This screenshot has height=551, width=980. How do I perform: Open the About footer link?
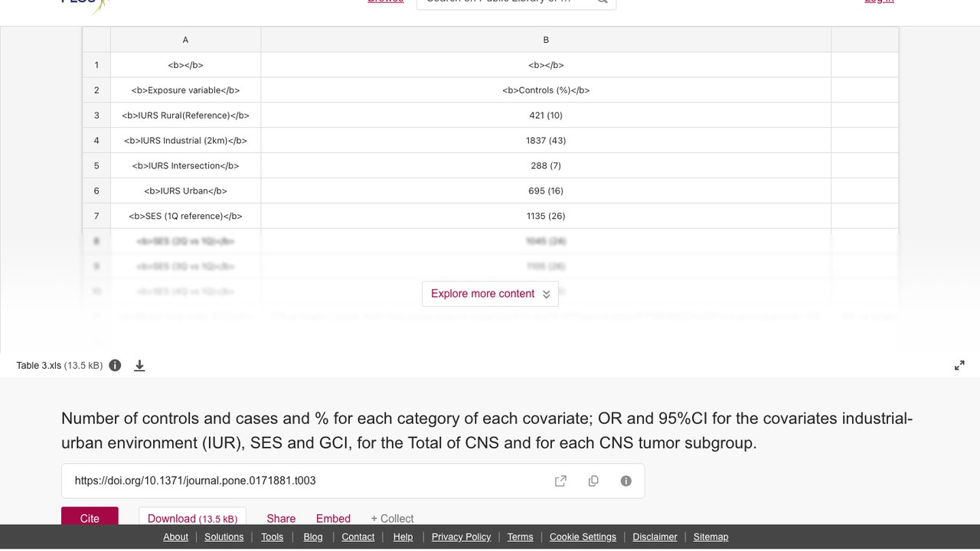pyautogui.click(x=175, y=536)
